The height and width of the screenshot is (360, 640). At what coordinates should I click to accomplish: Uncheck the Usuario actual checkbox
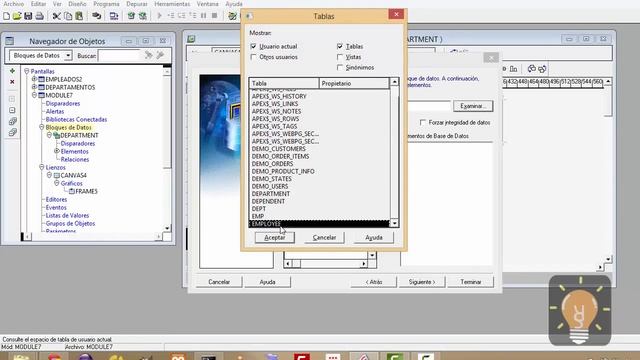[x=253, y=46]
